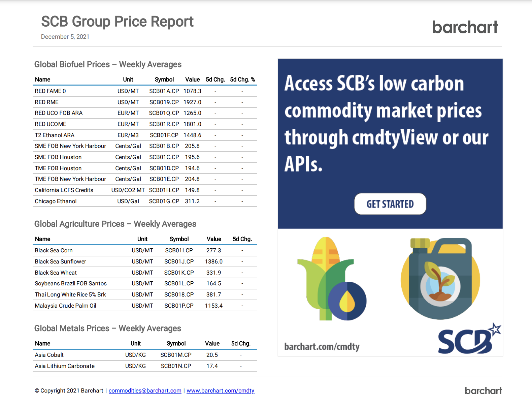The height and width of the screenshot is (407, 532).
Task: Click the ad headline about low carbon prices
Action: tap(386, 123)
